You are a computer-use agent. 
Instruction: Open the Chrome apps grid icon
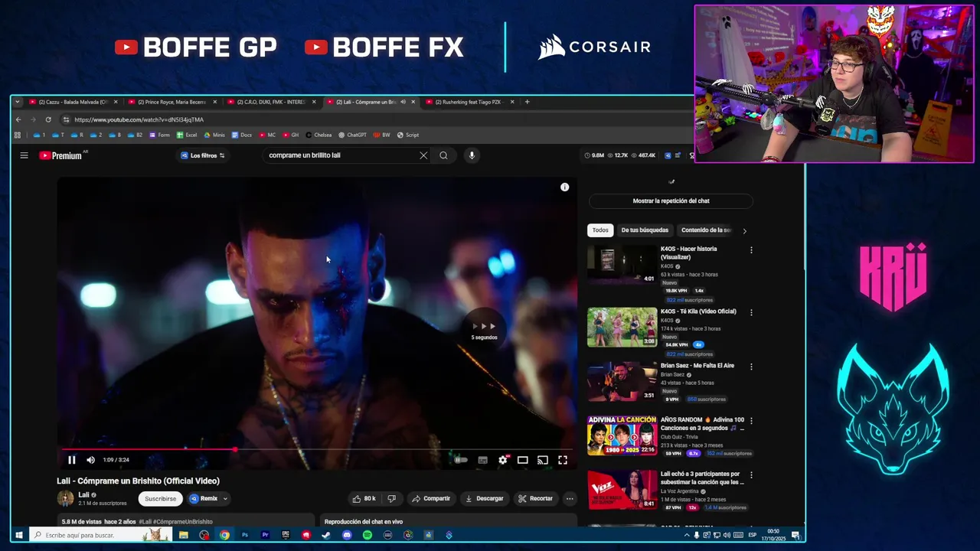18,135
